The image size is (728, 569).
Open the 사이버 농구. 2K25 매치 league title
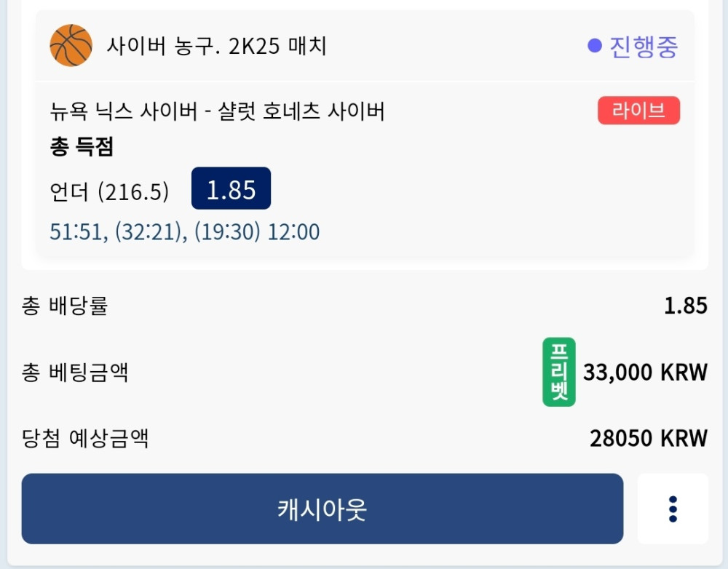point(216,47)
